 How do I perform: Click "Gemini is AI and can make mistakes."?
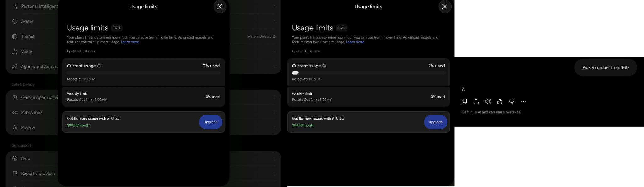(x=491, y=112)
